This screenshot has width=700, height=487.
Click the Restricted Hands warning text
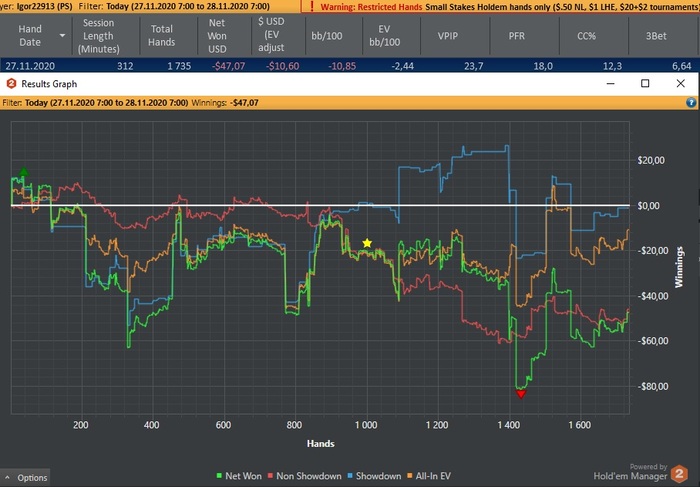click(371, 7)
